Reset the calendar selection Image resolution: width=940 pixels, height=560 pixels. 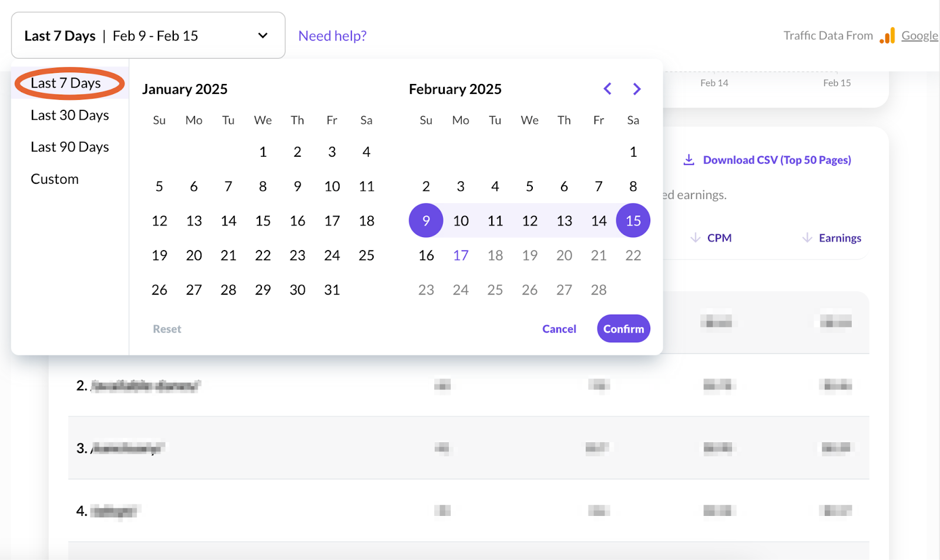click(167, 329)
